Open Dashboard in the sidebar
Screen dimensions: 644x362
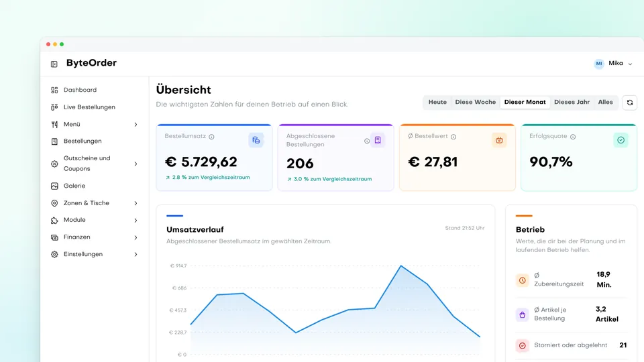(x=80, y=90)
